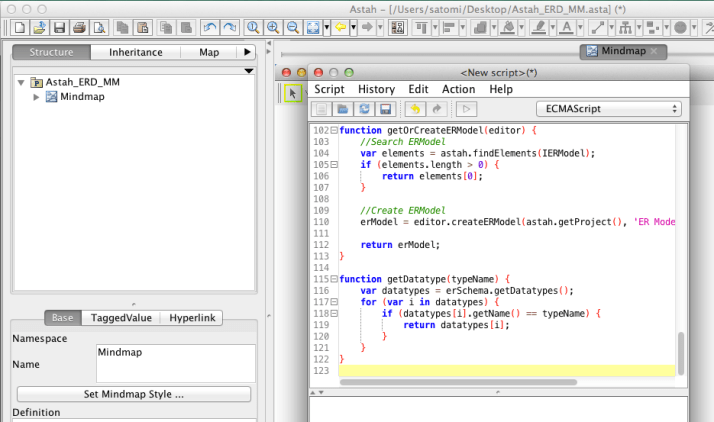Collapse the Astah_ERD_MM project node
Viewport: 714px width, 422px height.
(22, 83)
